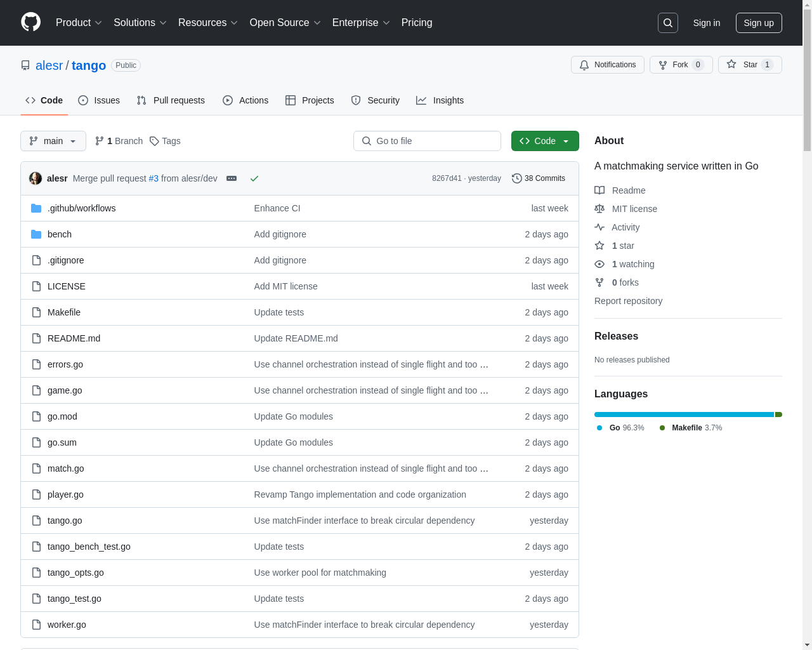812x650 pixels.
Task: Click the file icon beside Makefile
Action: pyautogui.click(x=36, y=312)
